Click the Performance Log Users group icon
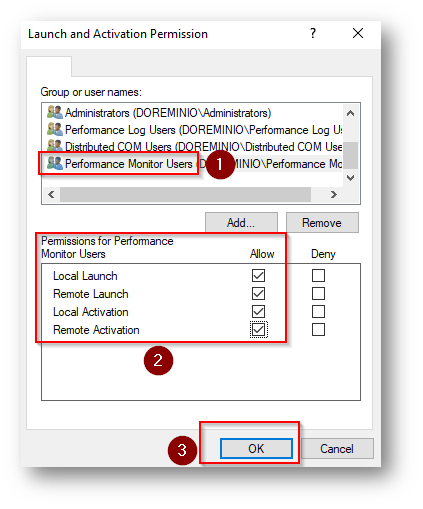Image resolution: width=423 pixels, height=509 pixels. tap(54, 129)
